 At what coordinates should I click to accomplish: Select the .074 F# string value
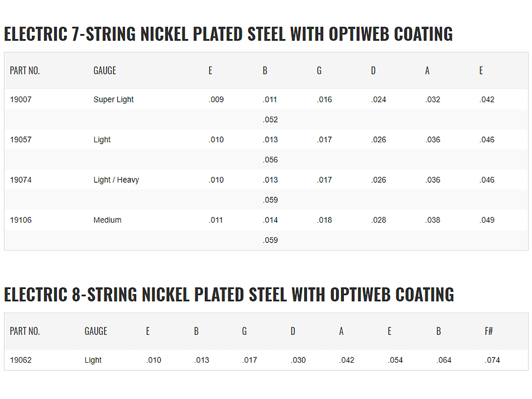(x=492, y=360)
